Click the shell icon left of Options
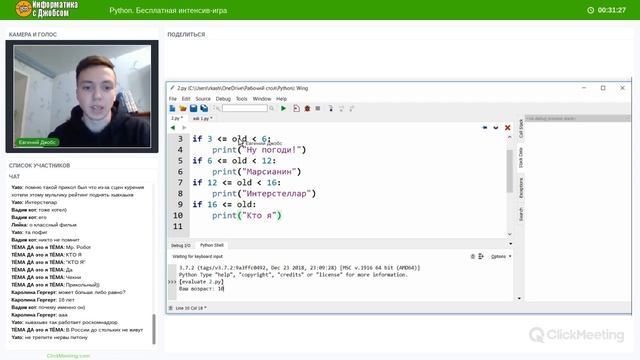The width and height of the screenshot is (640, 360). pyautogui.click(x=481, y=256)
